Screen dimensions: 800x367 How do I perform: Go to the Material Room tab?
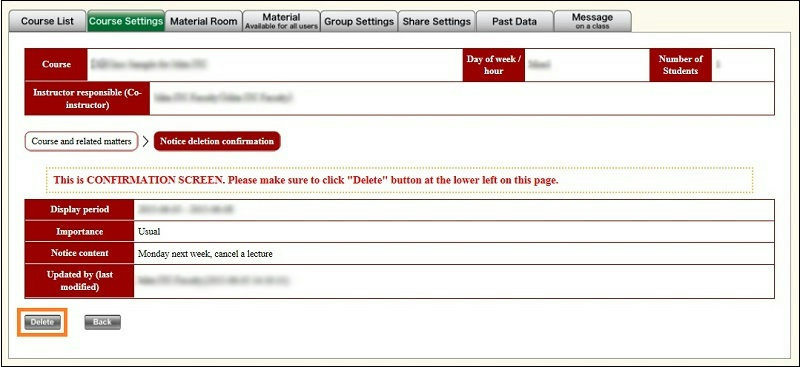[x=204, y=21]
